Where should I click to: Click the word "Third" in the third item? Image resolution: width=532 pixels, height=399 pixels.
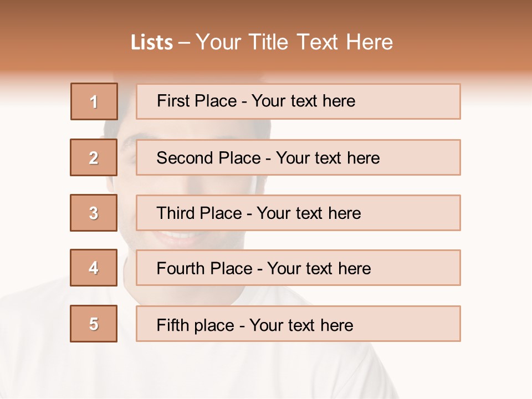176,213
